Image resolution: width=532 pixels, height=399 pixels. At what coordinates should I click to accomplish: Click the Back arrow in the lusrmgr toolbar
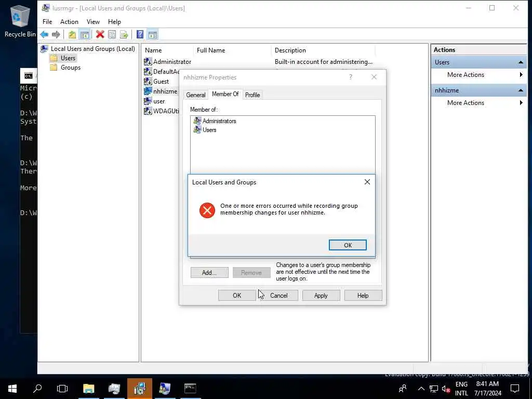[x=44, y=34]
